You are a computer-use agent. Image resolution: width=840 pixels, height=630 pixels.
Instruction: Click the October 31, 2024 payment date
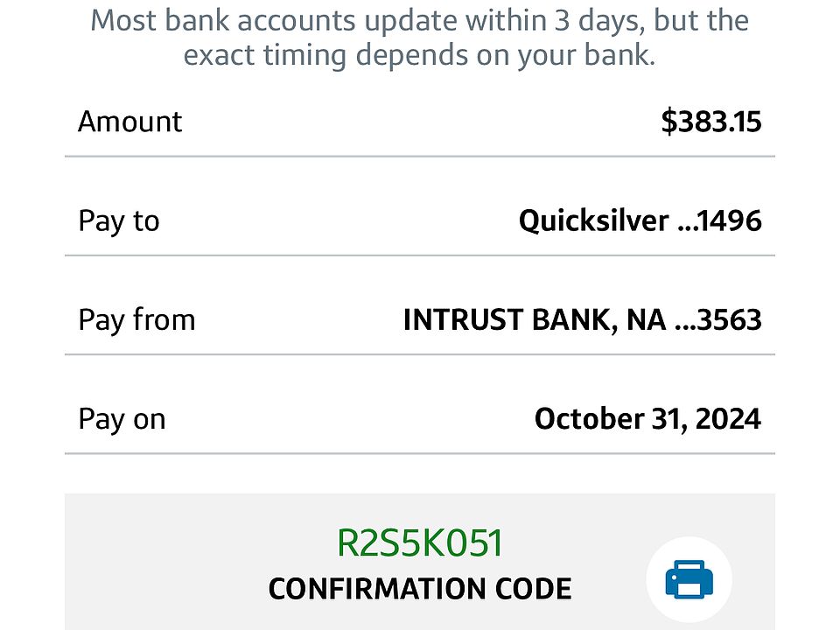647,418
